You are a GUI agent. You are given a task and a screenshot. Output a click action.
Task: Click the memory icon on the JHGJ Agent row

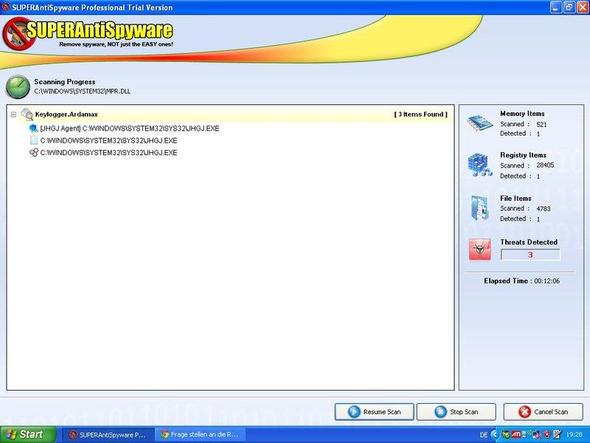(33, 128)
